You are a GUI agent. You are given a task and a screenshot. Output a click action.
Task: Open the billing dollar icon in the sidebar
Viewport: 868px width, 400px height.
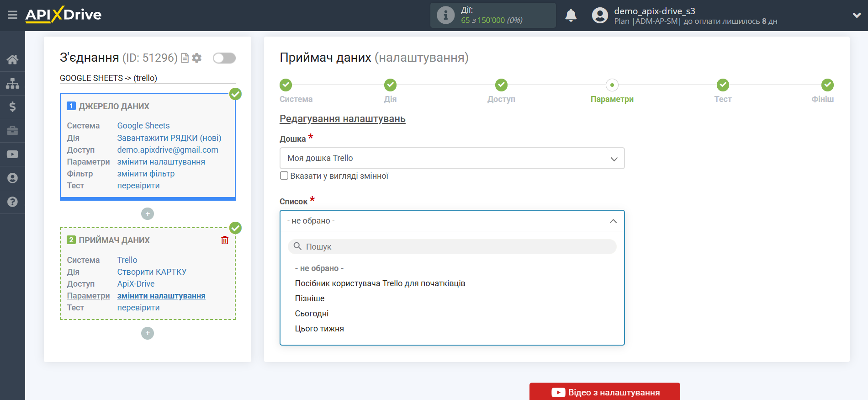pos(12,107)
